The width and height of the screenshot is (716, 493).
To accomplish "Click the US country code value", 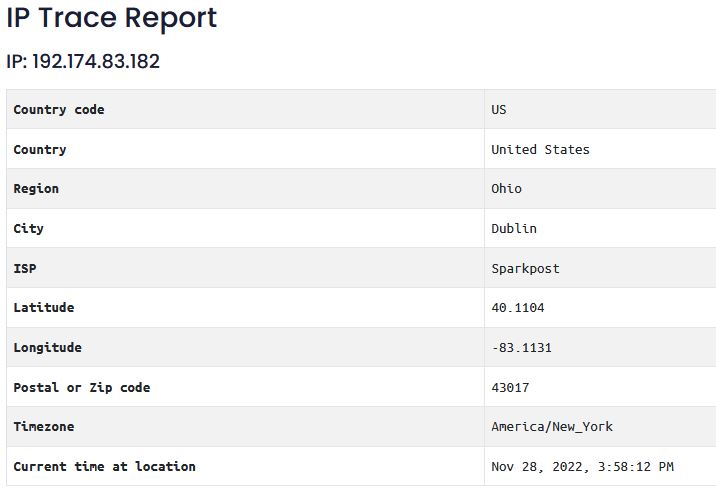I will [x=499, y=110].
